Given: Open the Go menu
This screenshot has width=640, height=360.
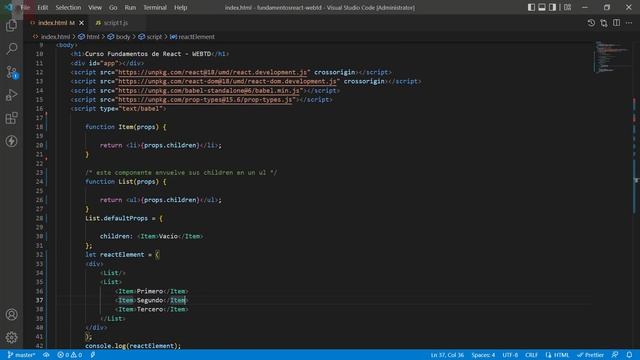Looking at the screenshot, I should pyautogui.click(x=113, y=7).
